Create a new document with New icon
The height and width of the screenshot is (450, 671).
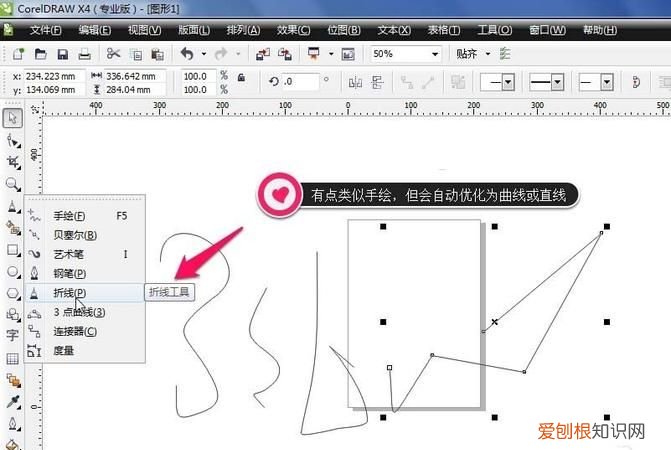pyautogui.click(x=19, y=54)
